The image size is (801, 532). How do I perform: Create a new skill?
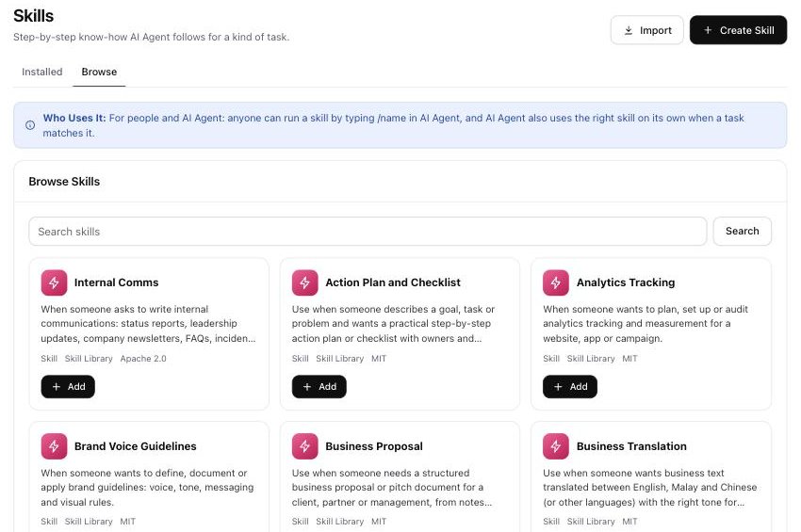click(738, 30)
